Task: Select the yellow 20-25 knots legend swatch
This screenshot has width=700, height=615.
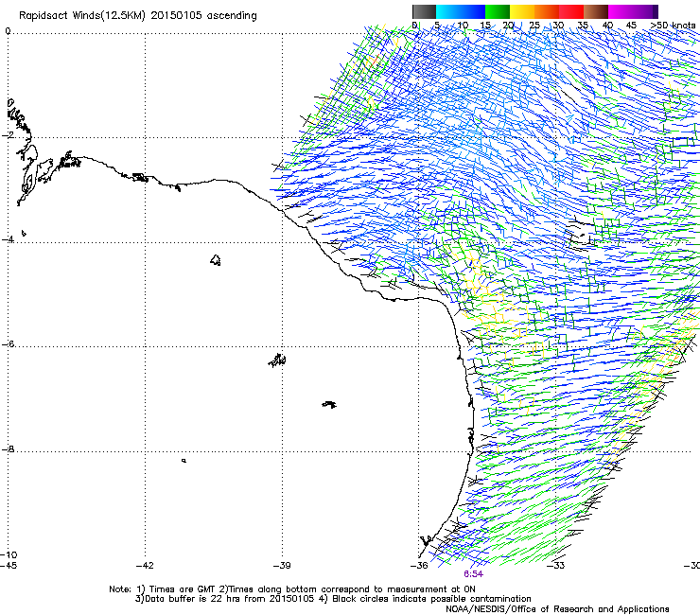Action: pos(522,11)
